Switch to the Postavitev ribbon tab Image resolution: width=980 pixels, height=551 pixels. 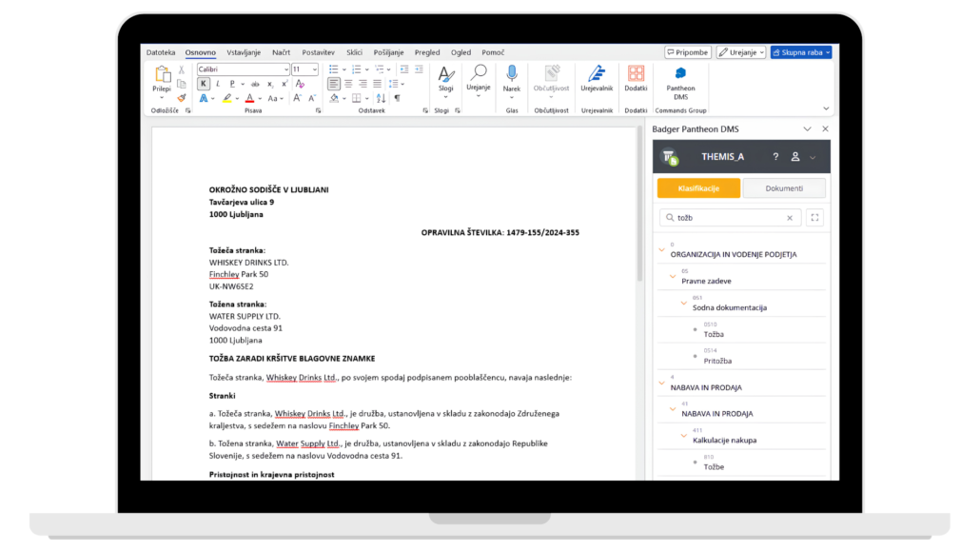tap(318, 52)
